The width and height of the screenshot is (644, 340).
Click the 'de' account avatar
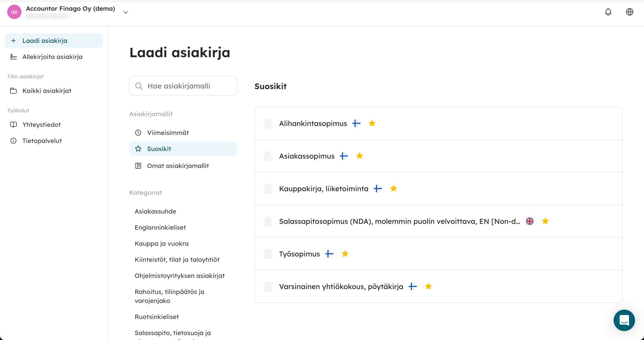click(x=14, y=12)
